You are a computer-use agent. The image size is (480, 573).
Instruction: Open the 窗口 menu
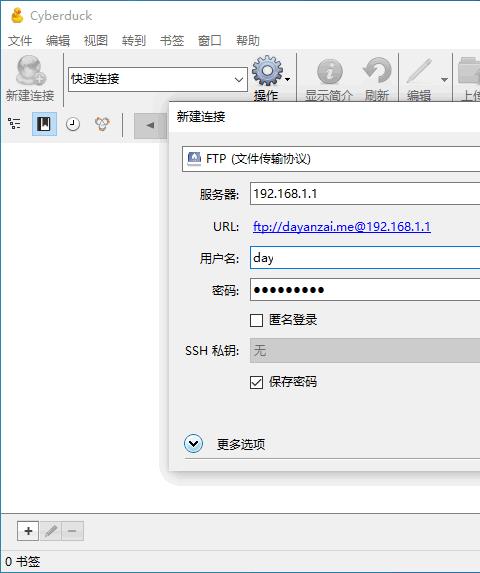tap(210, 41)
